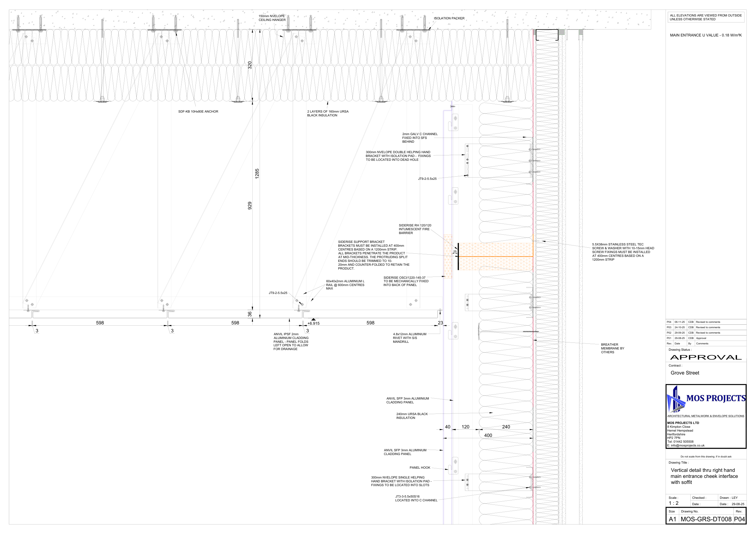Select the 'SIDERISE OSCI/1220-145-37' annotation

pyautogui.click(x=406, y=281)
